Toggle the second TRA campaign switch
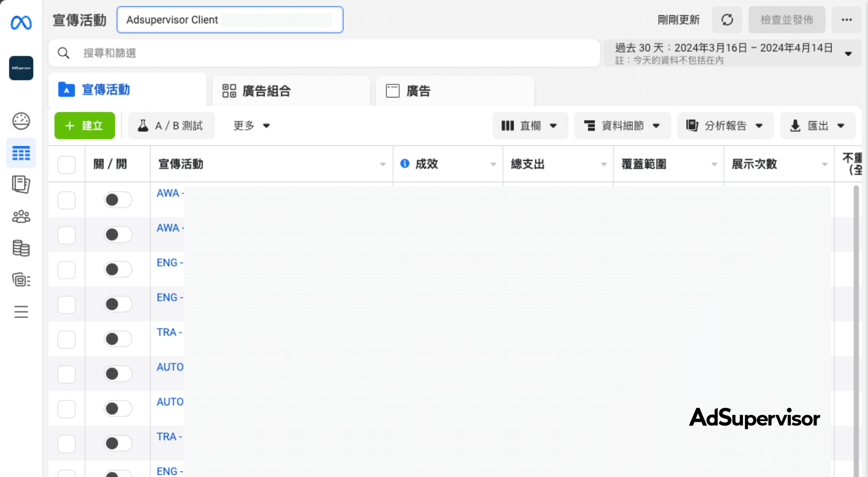868x477 pixels. 118,443
